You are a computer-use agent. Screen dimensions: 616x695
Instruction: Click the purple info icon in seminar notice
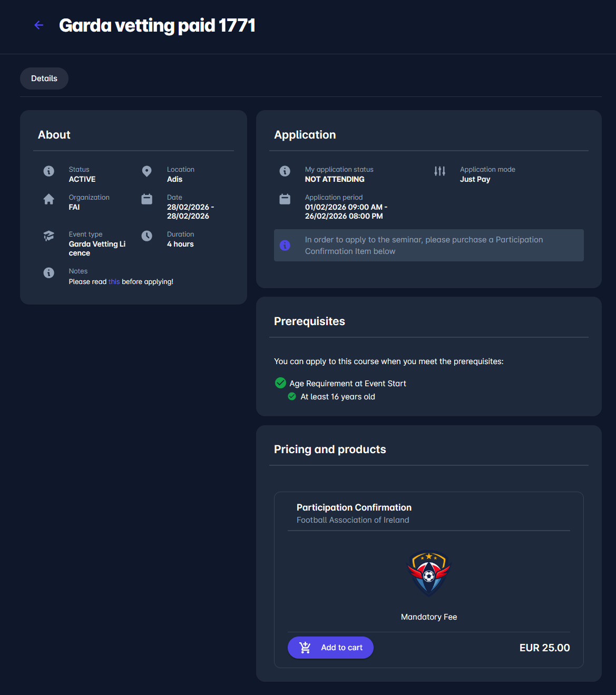(x=285, y=246)
